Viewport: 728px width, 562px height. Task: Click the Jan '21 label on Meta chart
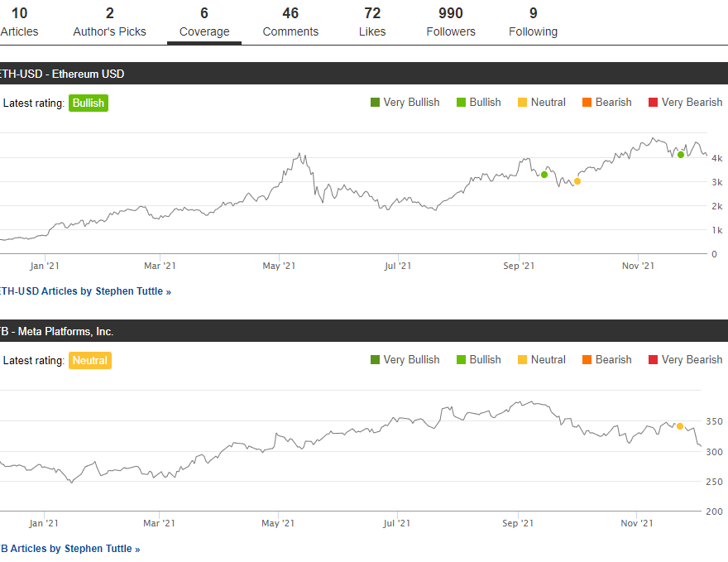tap(44, 523)
